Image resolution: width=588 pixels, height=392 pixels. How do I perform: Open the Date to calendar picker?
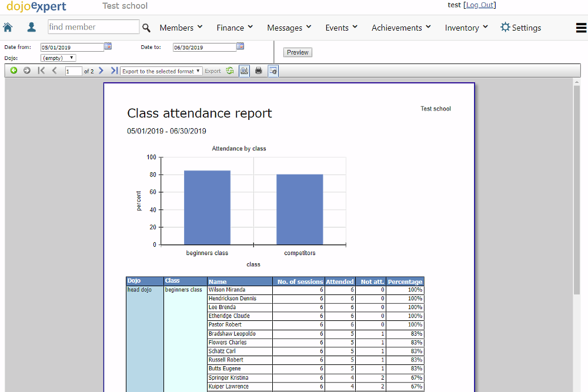click(240, 46)
